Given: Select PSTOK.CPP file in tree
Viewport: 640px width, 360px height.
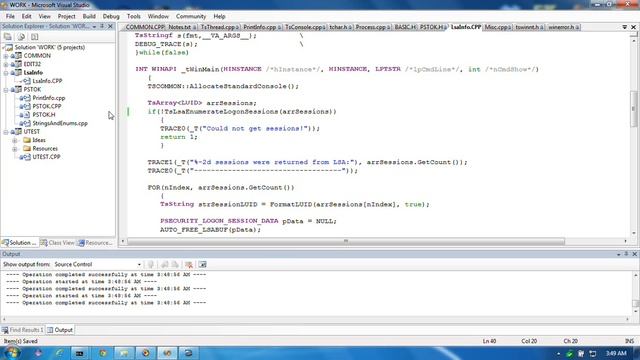Looking at the screenshot, I should pyautogui.click(x=47, y=106).
